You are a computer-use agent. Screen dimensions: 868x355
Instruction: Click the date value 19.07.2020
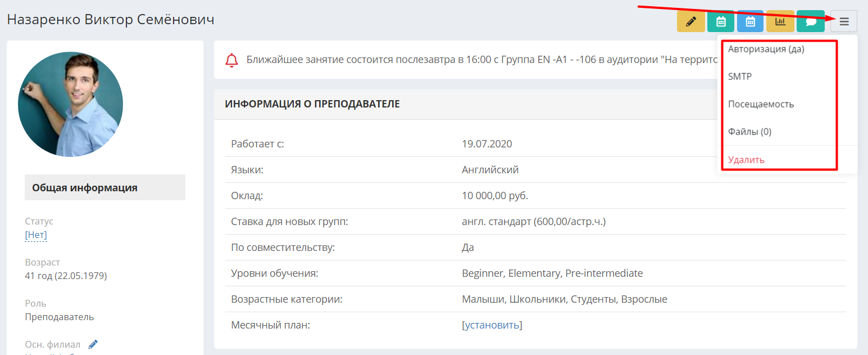(487, 144)
